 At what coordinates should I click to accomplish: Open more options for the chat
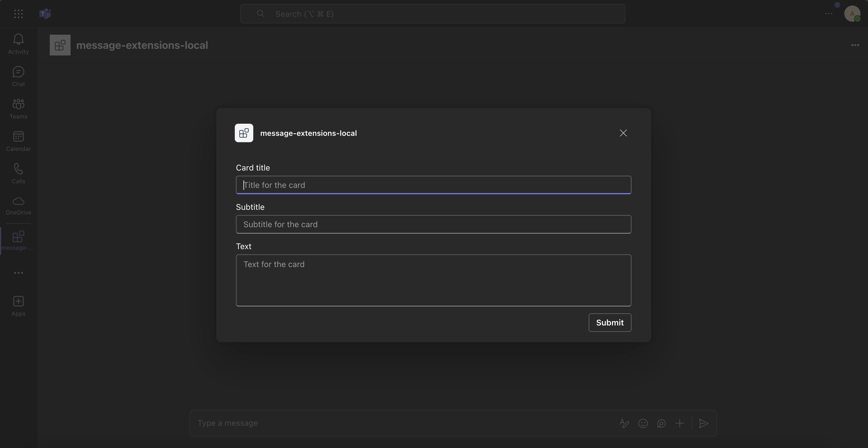click(x=855, y=45)
